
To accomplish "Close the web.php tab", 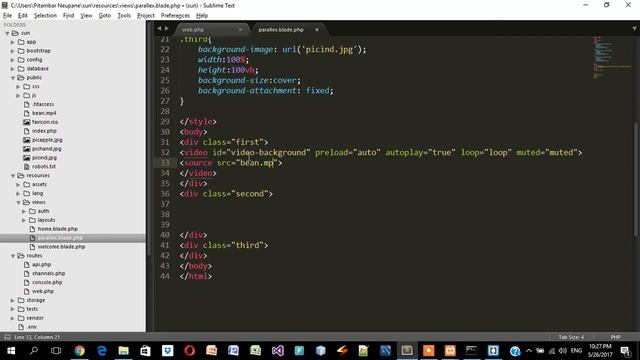I will pyautogui.click(x=240, y=29).
